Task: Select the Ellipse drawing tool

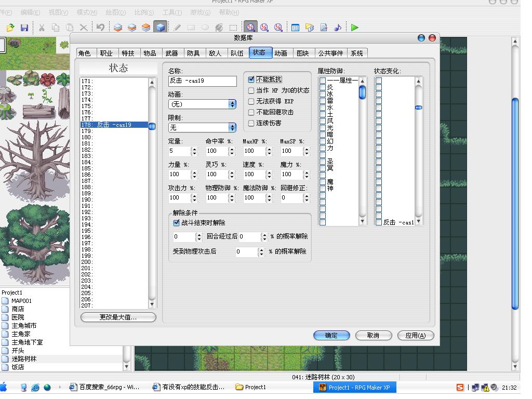Action: pyautogui.click(x=205, y=28)
